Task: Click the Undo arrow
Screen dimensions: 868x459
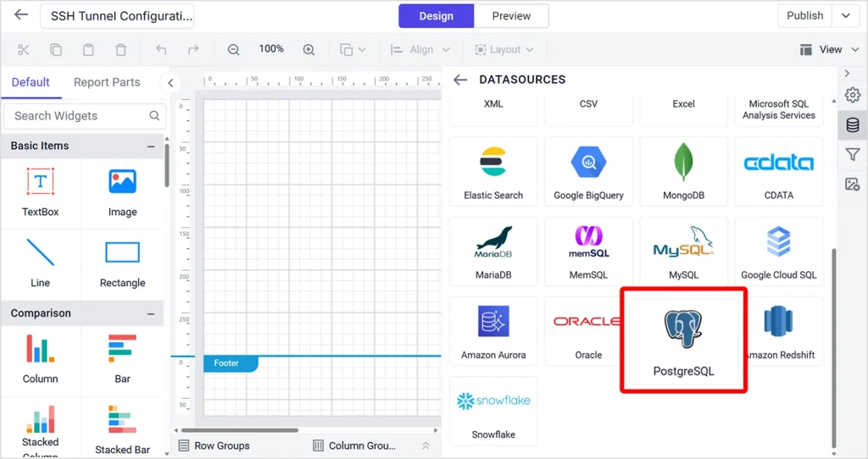Action: (161, 50)
